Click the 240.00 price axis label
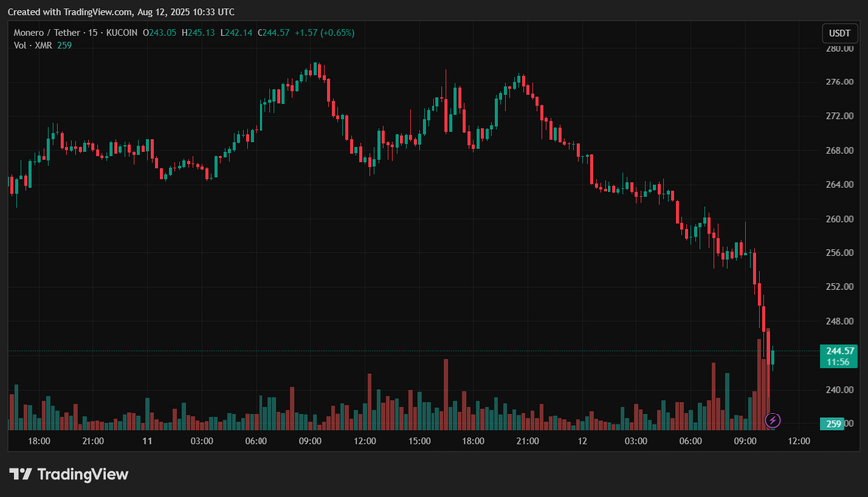868x497 pixels. pos(840,390)
